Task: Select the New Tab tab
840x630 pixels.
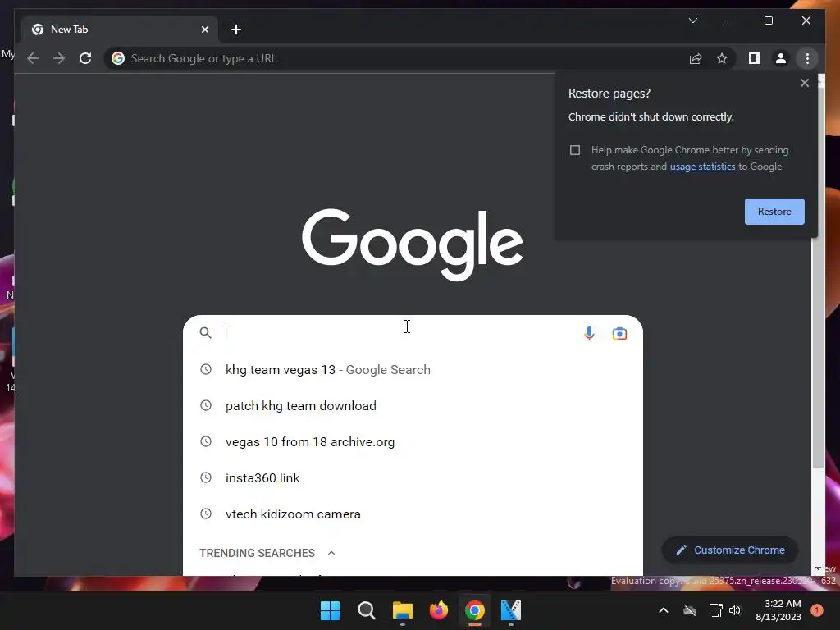Action: 120,30
